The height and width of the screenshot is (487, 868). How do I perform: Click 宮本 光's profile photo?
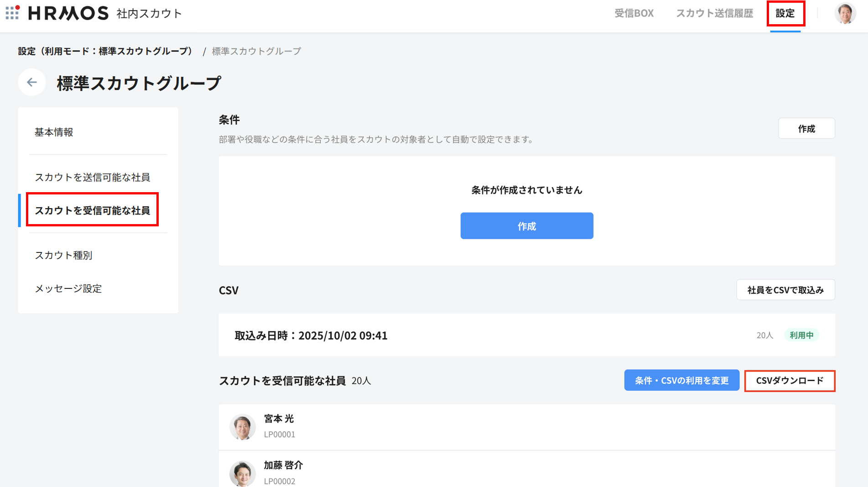pyautogui.click(x=242, y=427)
